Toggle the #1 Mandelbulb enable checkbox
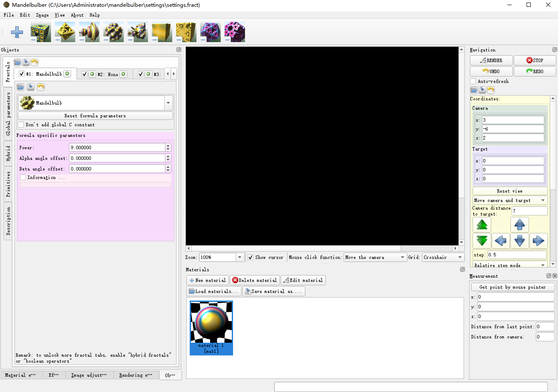The width and height of the screenshot is (558, 392). coord(22,74)
